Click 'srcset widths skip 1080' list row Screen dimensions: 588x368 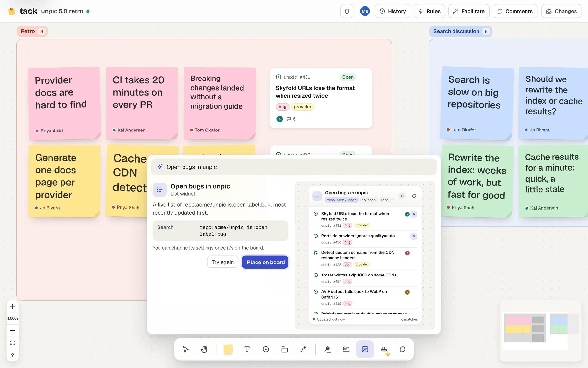(365, 278)
